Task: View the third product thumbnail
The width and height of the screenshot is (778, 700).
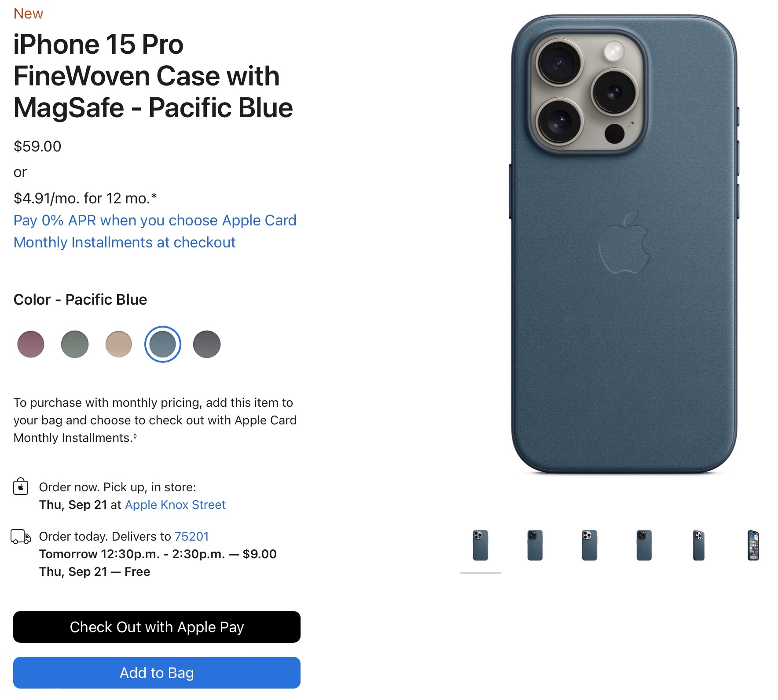Action: tap(590, 545)
